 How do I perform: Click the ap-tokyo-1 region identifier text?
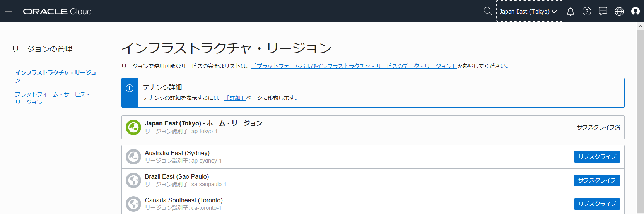204,132
